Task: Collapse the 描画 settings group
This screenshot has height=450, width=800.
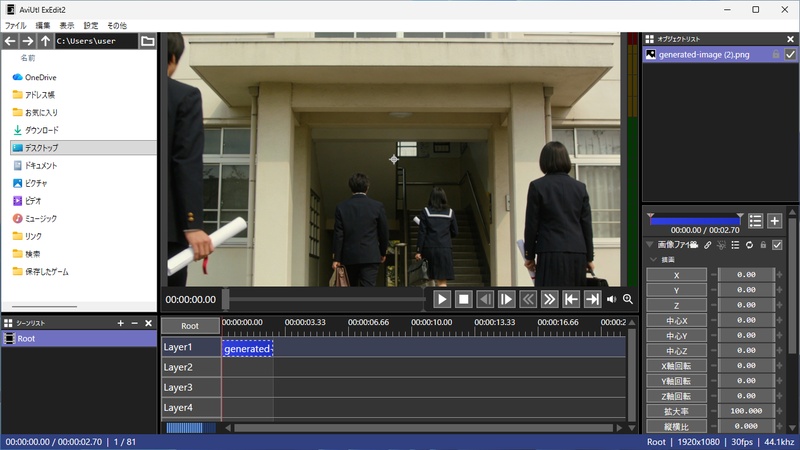Action: (x=653, y=259)
